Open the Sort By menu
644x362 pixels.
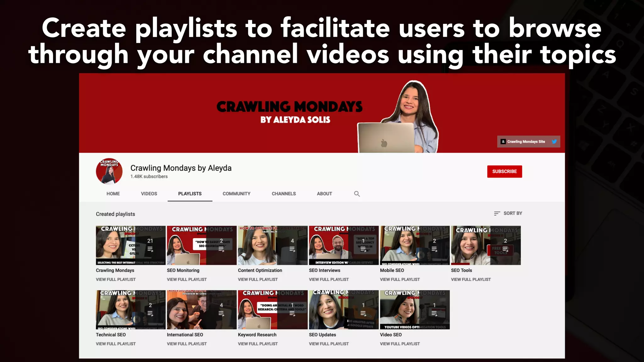tap(508, 213)
